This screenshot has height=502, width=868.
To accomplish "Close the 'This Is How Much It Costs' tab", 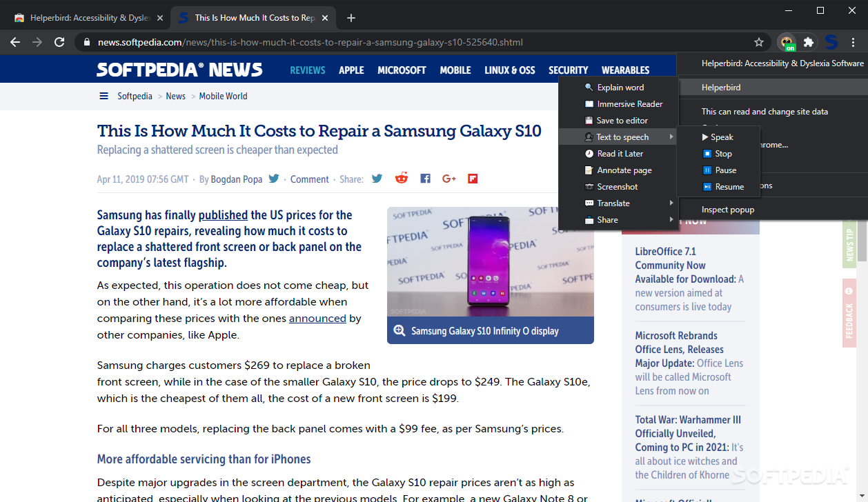I will (x=326, y=18).
